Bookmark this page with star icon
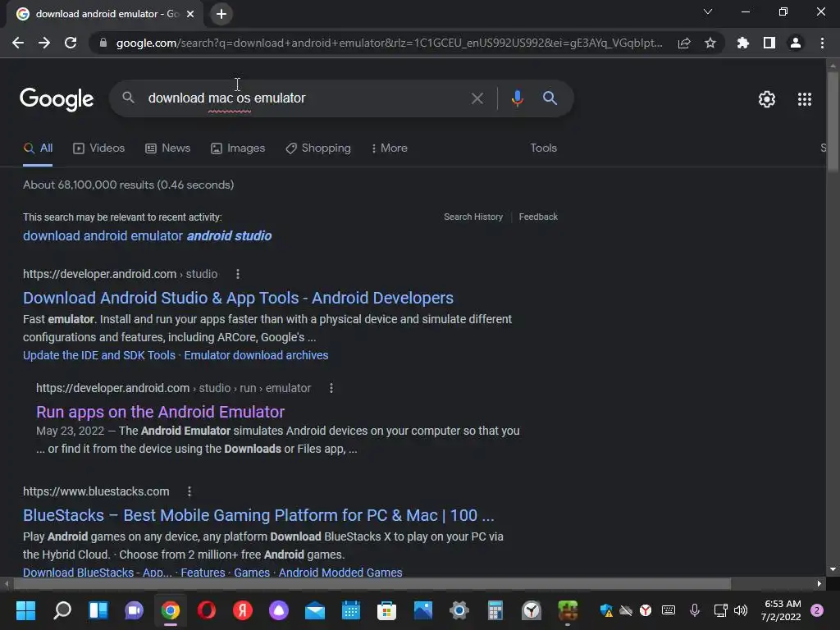The width and height of the screenshot is (840, 630). (x=710, y=43)
